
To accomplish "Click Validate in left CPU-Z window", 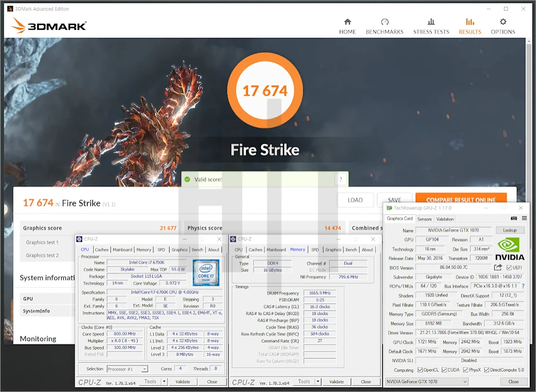I will pos(183,382).
